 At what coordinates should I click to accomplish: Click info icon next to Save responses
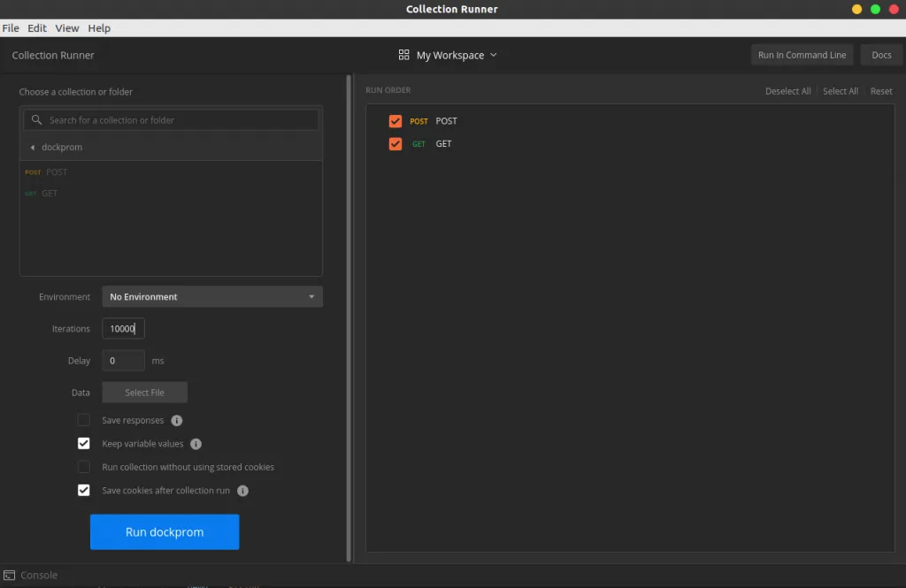tap(177, 421)
